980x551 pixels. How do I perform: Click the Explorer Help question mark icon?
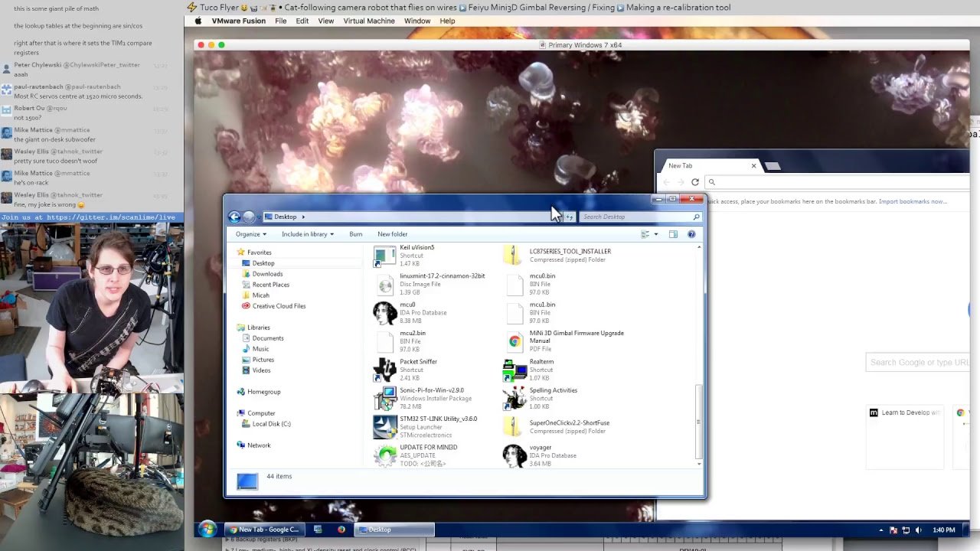pyautogui.click(x=692, y=234)
